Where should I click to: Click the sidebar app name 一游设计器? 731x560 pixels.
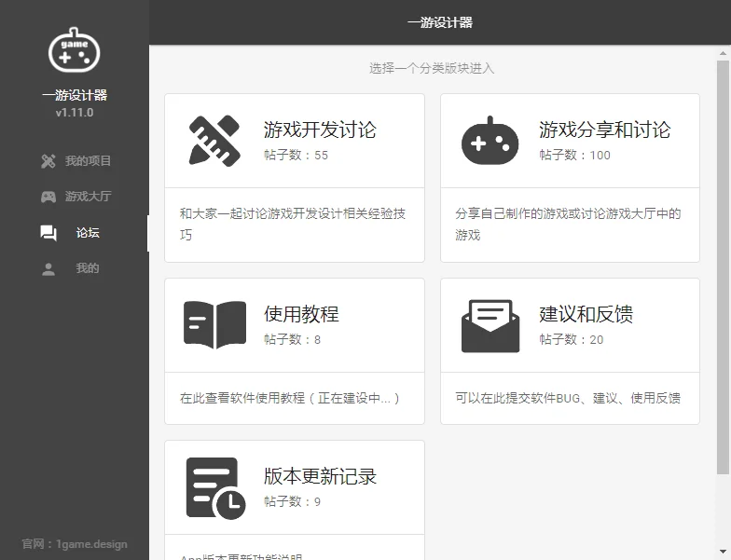(x=75, y=95)
